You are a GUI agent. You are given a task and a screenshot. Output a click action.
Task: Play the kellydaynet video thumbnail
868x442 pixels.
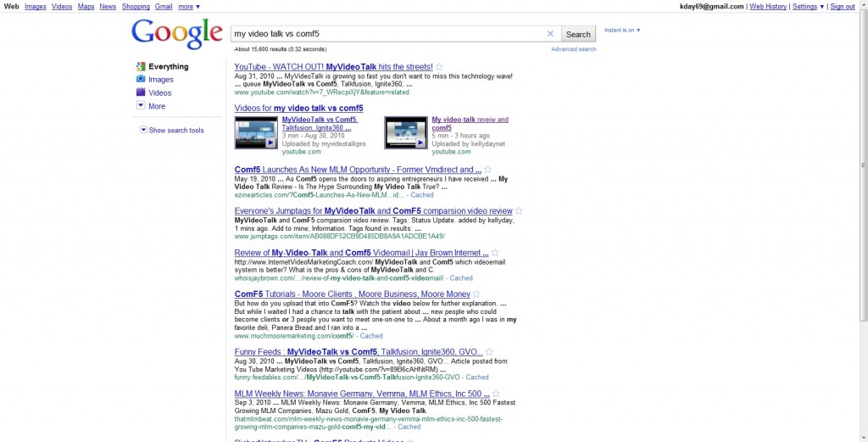pos(406,132)
